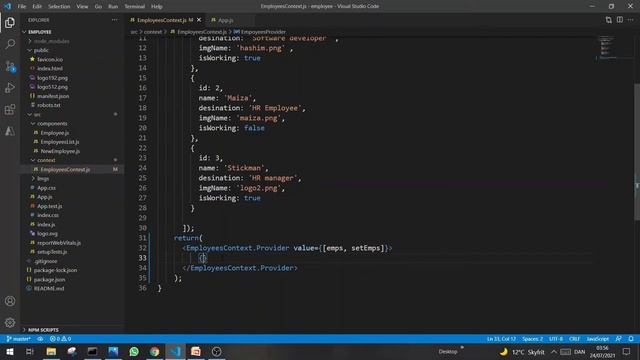Image resolution: width=640 pixels, height=360 pixels.
Task: Open the Terminal menu
Action: coord(134,6)
